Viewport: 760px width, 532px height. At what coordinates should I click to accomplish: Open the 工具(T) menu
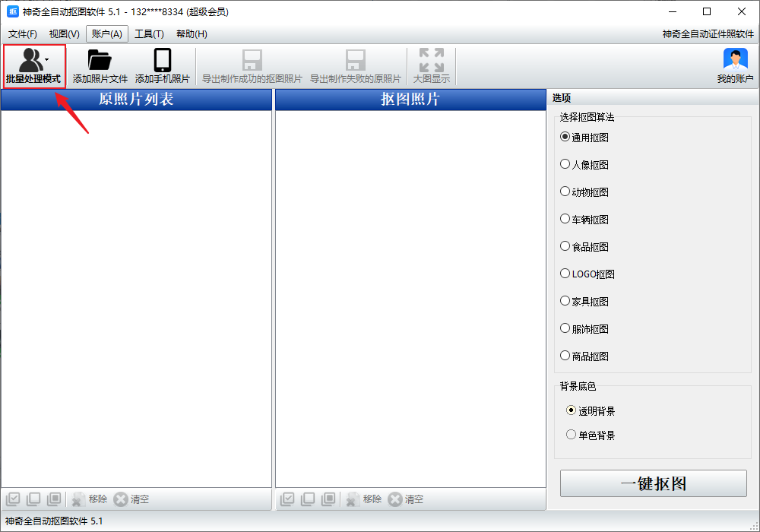coord(149,34)
